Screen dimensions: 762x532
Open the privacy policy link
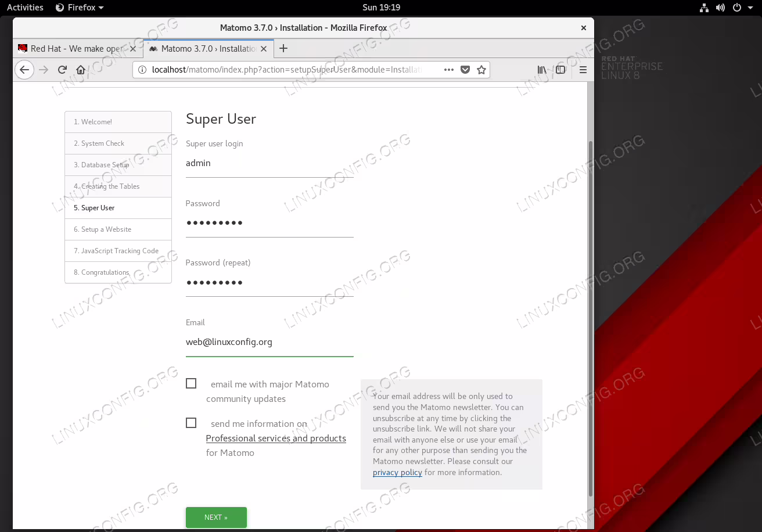(x=397, y=472)
